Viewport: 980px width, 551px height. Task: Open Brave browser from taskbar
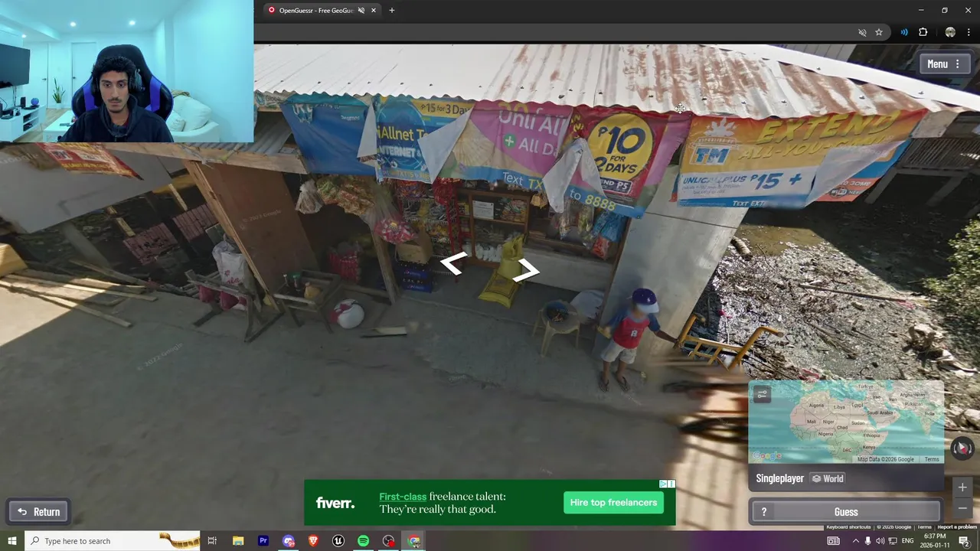[313, 541]
